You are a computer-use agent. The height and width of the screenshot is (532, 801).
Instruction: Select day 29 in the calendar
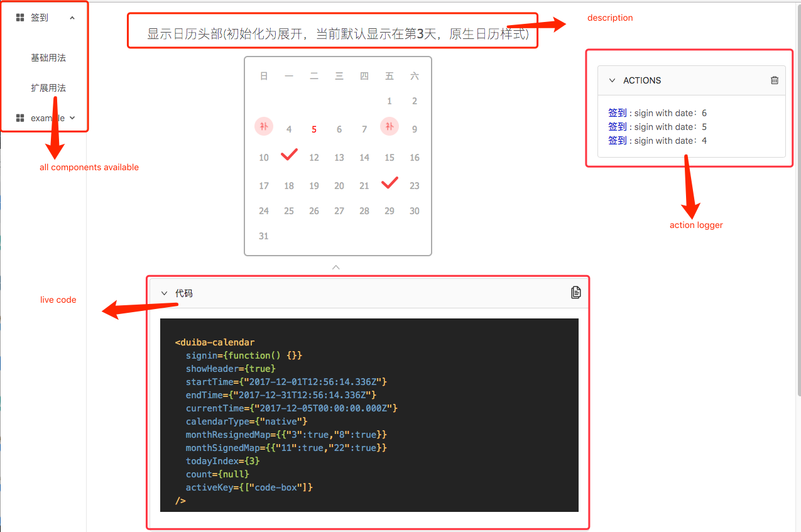(x=390, y=211)
